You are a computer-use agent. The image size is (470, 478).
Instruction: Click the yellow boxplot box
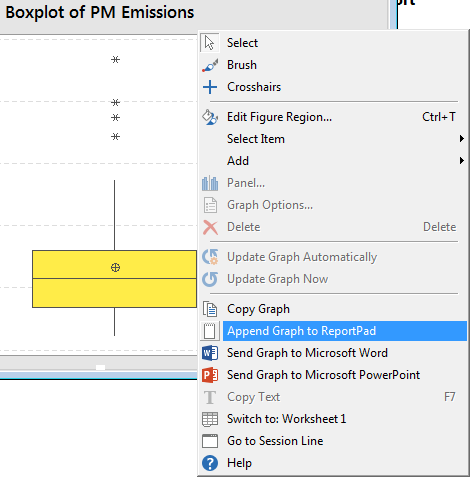[114, 279]
